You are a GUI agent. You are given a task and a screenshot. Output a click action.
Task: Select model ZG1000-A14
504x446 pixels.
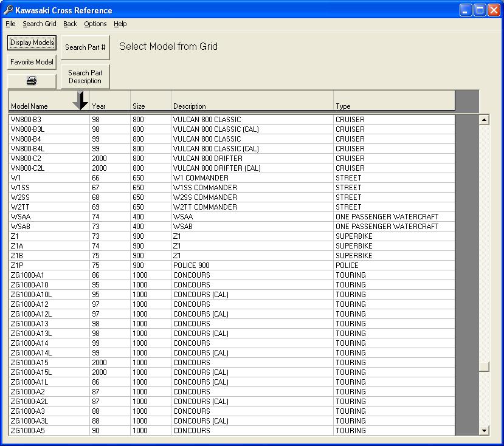tap(232, 343)
